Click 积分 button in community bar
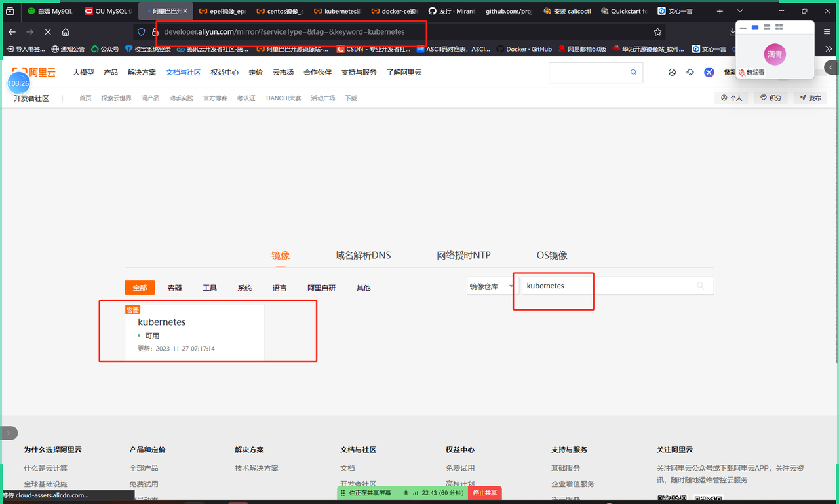Image resolution: width=839 pixels, height=504 pixels. (x=770, y=98)
